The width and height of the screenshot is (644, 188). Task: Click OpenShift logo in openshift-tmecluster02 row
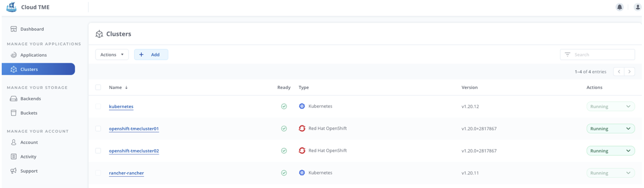tap(302, 151)
